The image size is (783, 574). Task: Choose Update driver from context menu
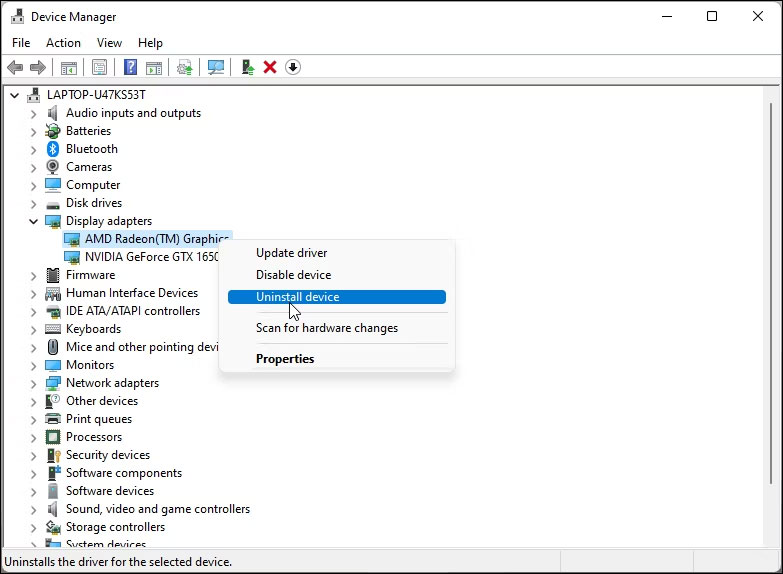(x=337, y=253)
